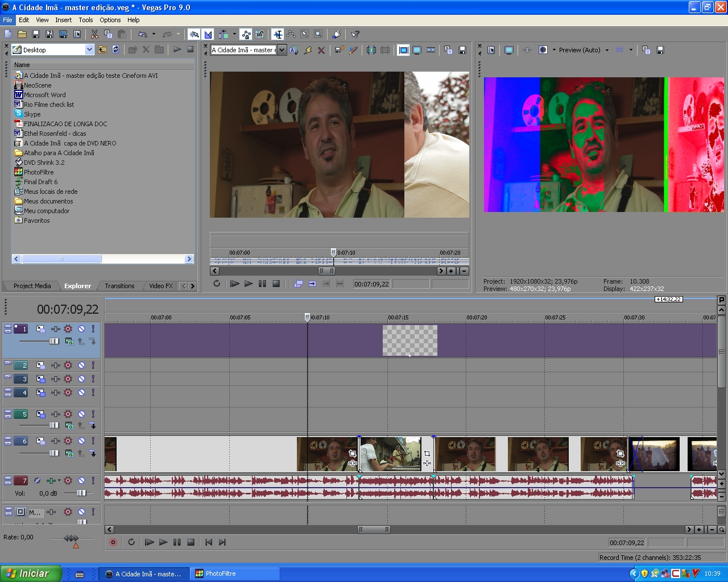The height and width of the screenshot is (582, 728).
Task: Select 'Rio Filme check list' file in Explorer
Action: [x=49, y=105]
